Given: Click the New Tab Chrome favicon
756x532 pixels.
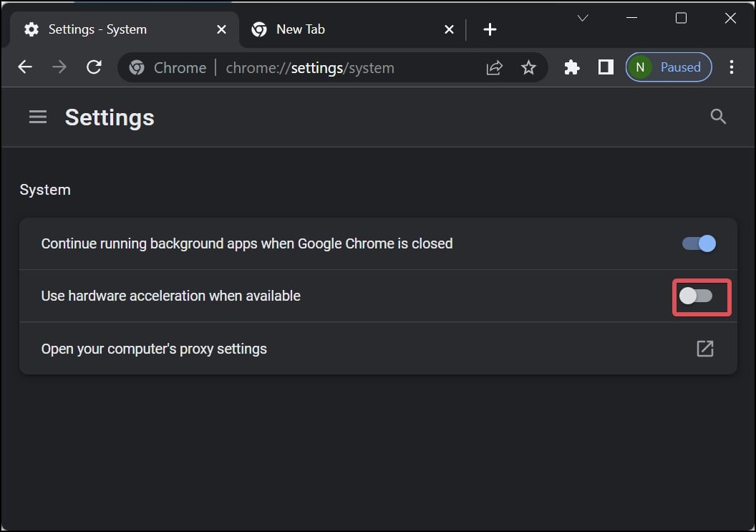Looking at the screenshot, I should pyautogui.click(x=259, y=29).
